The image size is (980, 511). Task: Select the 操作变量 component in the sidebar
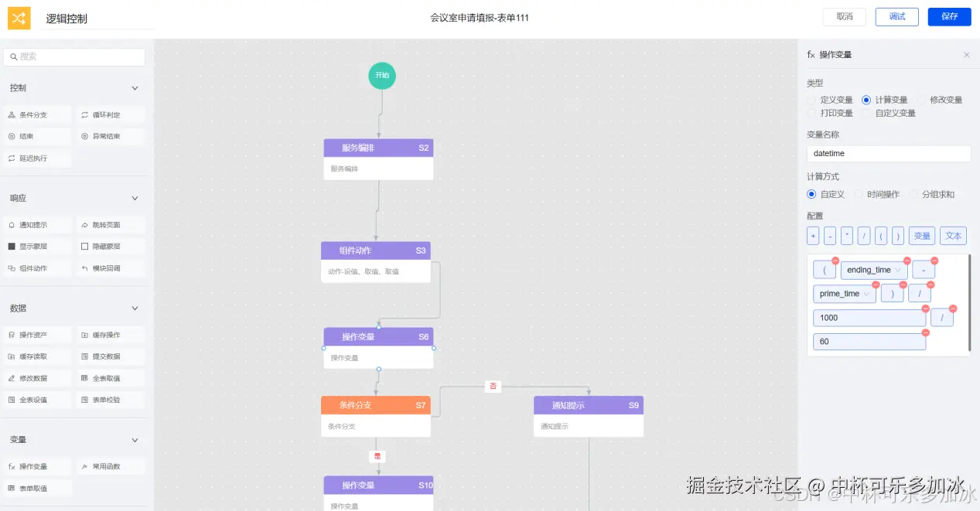click(37, 466)
